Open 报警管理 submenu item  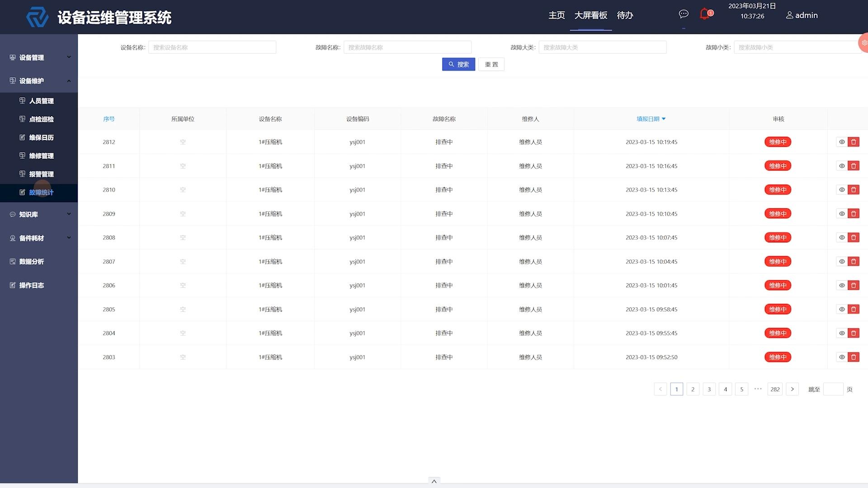(39, 174)
